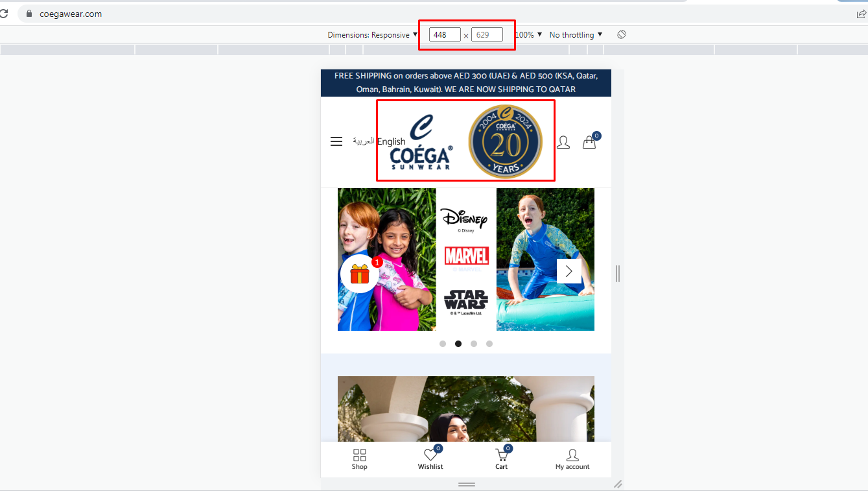This screenshot has width=868, height=491.
Task: Grab the right-side viewport resize handle
Action: [618, 274]
